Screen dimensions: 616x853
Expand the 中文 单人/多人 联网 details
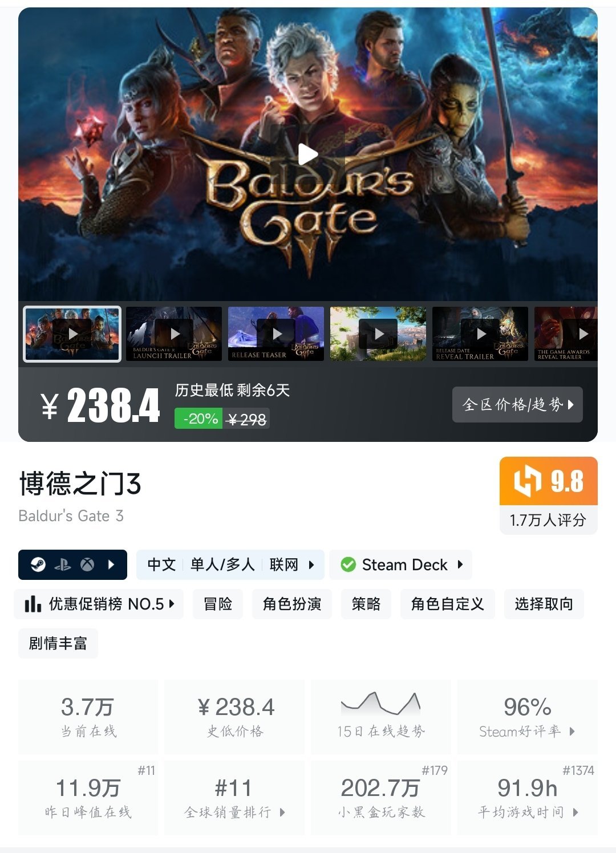point(230,564)
